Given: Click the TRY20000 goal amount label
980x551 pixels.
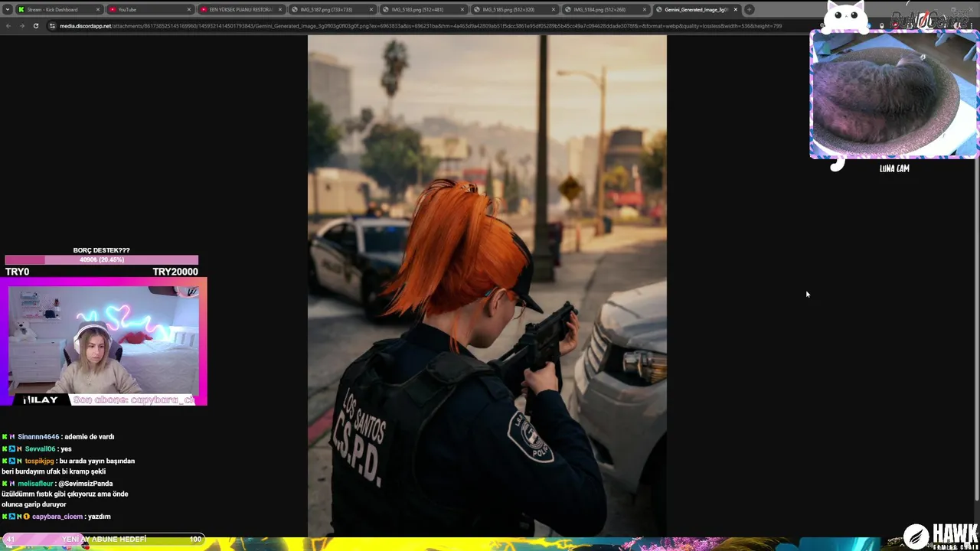Looking at the screenshot, I should click(x=175, y=272).
